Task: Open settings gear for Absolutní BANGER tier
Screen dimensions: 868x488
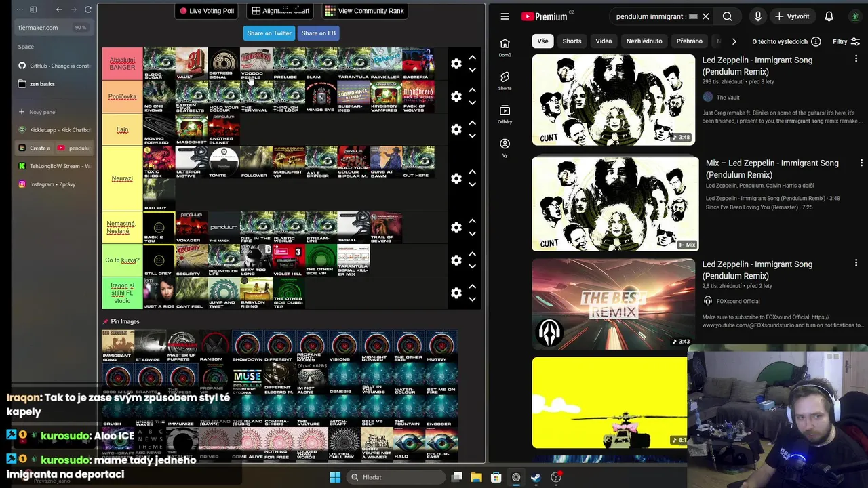Action: [x=456, y=64]
